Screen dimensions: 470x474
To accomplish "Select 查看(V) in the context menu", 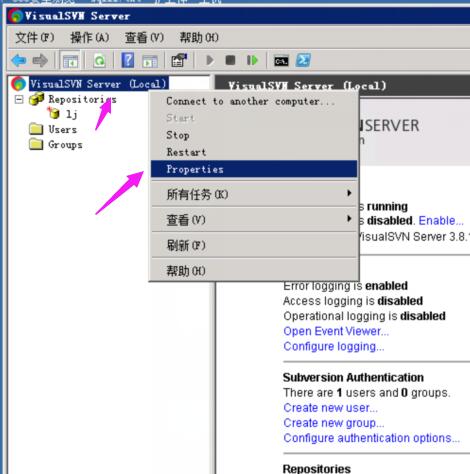I will coord(254,220).
